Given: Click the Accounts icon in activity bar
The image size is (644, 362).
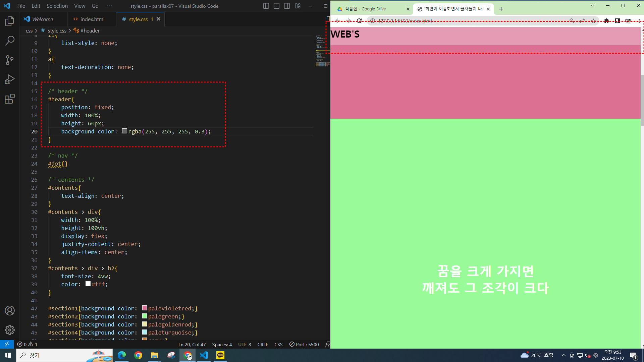Looking at the screenshot, I should pos(10,311).
